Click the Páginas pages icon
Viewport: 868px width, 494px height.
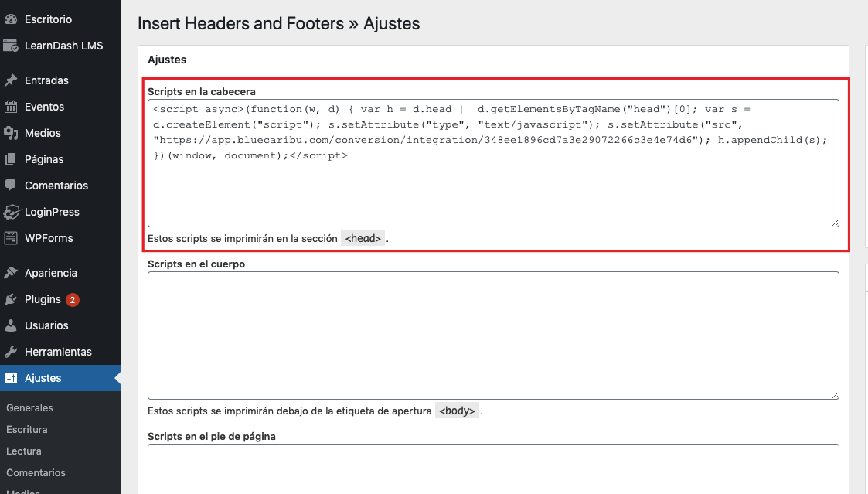(x=11, y=159)
